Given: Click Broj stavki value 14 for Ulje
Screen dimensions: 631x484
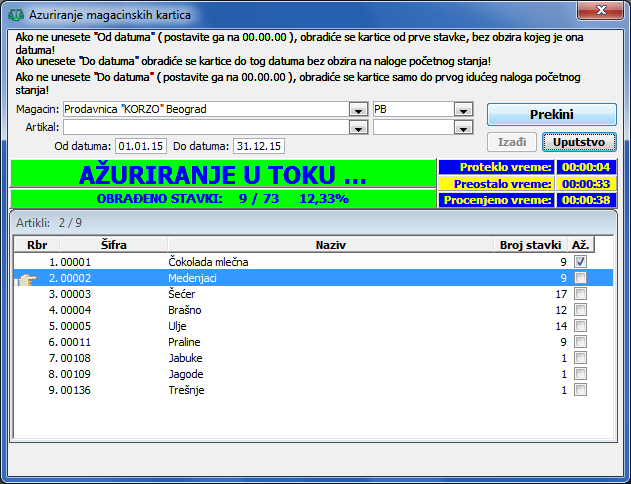Looking at the screenshot, I should coord(561,326).
